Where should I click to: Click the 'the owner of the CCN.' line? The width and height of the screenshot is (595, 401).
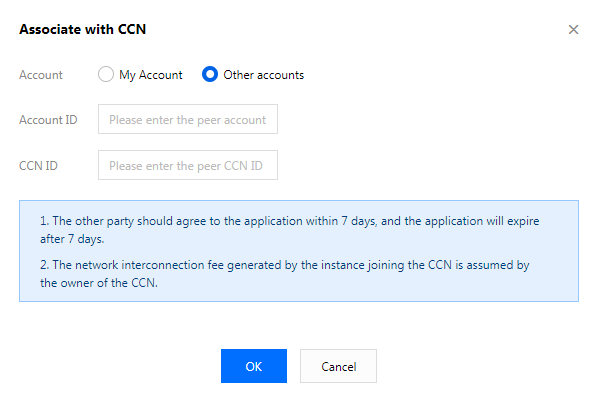tap(99, 283)
